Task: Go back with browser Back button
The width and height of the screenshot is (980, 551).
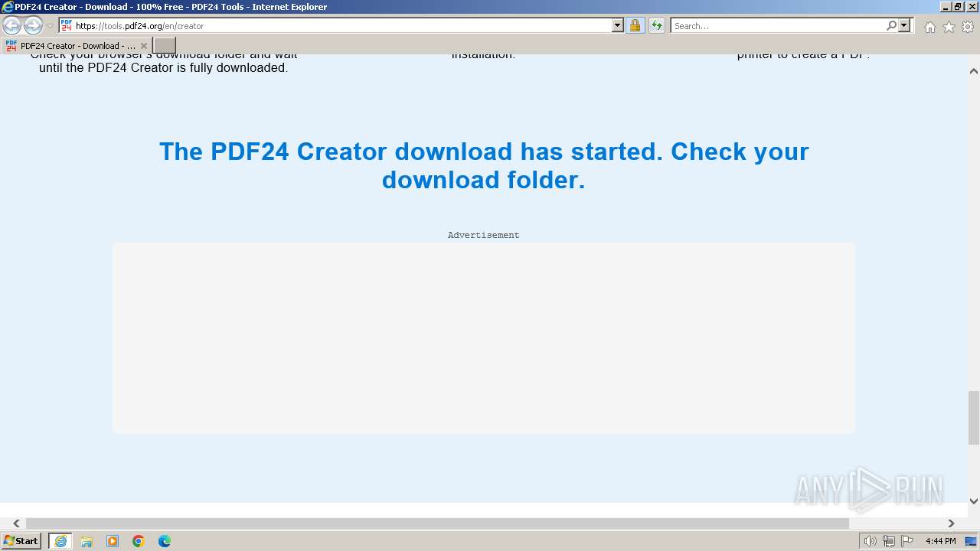Action: (11, 26)
